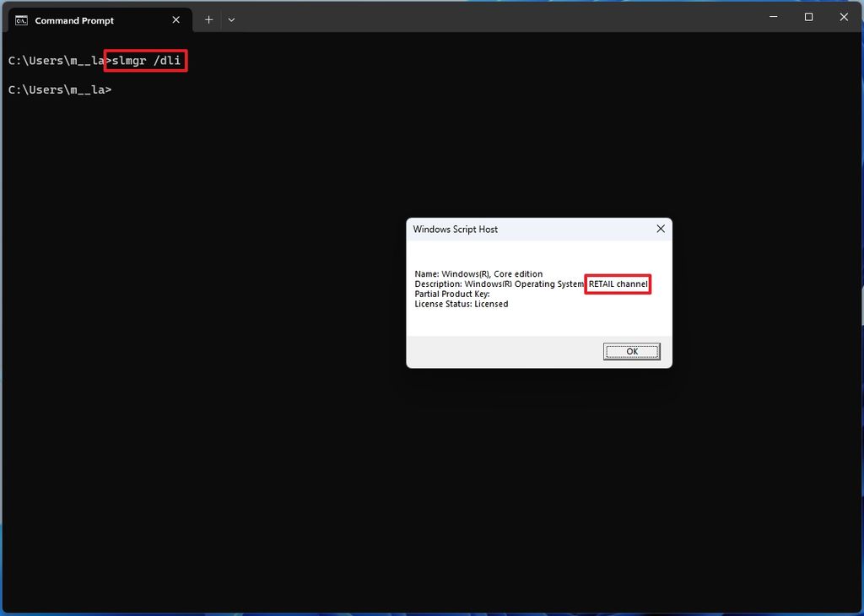Click the Name: Windows(R), Core edition line
The image size is (864, 616).
(x=478, y=274)
